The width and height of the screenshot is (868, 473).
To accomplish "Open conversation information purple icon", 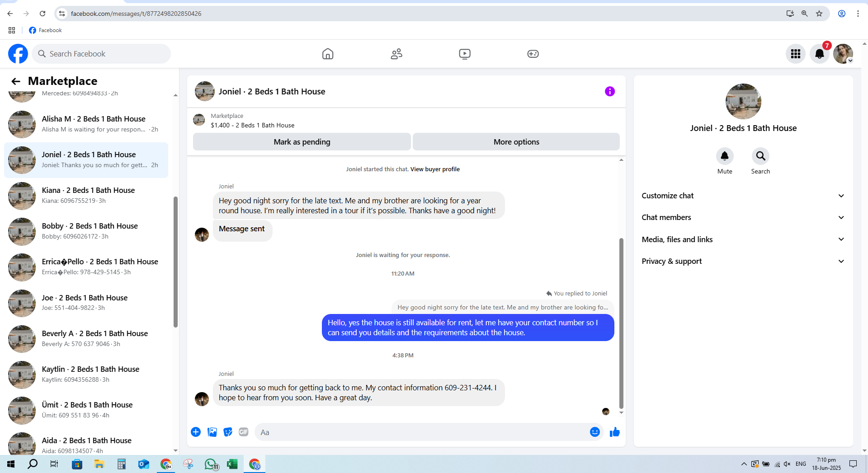I will pos(610,91).
